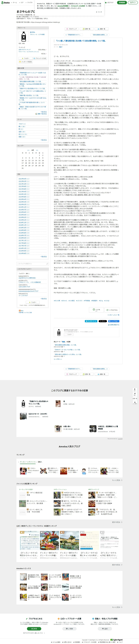
Task: Open the ヘルプ footer link
Action: (x=120, y=642)
